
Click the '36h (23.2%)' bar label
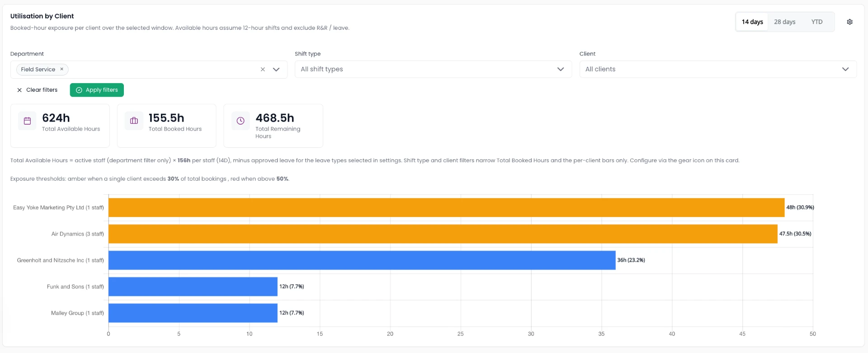tap(631, 260)
